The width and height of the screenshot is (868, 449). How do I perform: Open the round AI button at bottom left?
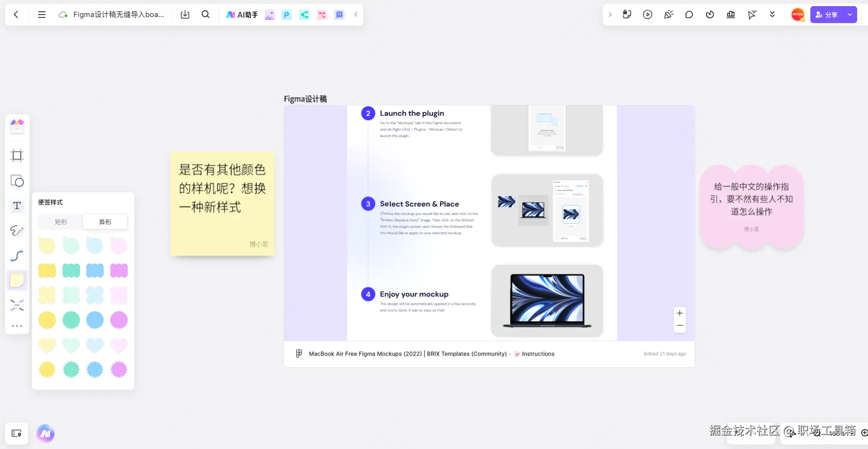point(45,433)
